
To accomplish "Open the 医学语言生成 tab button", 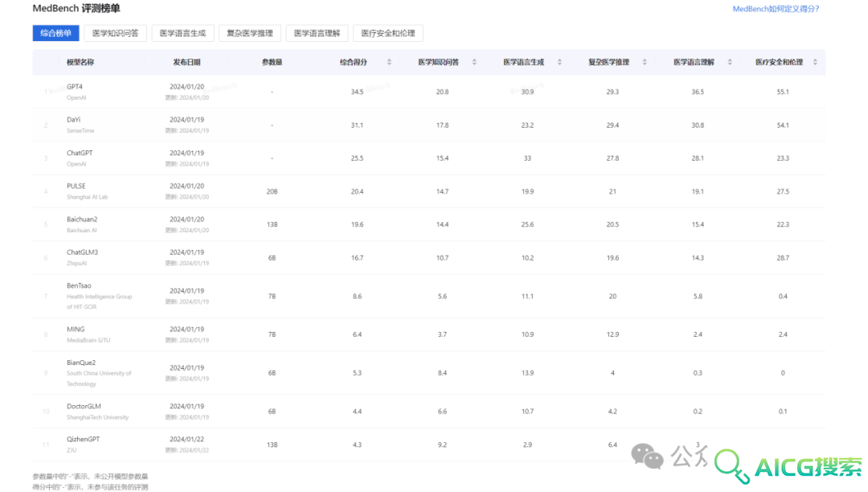I will coord(182,33).
